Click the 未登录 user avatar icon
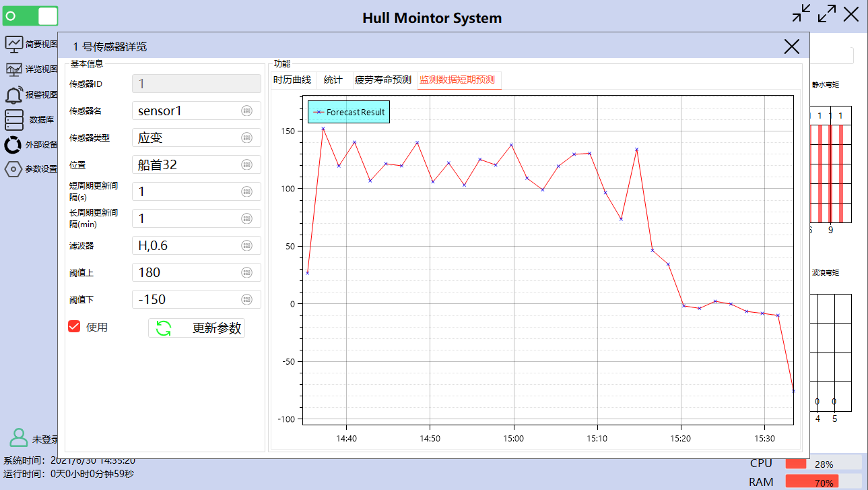Viewport: 868px width, 490px height. (19, 438)
